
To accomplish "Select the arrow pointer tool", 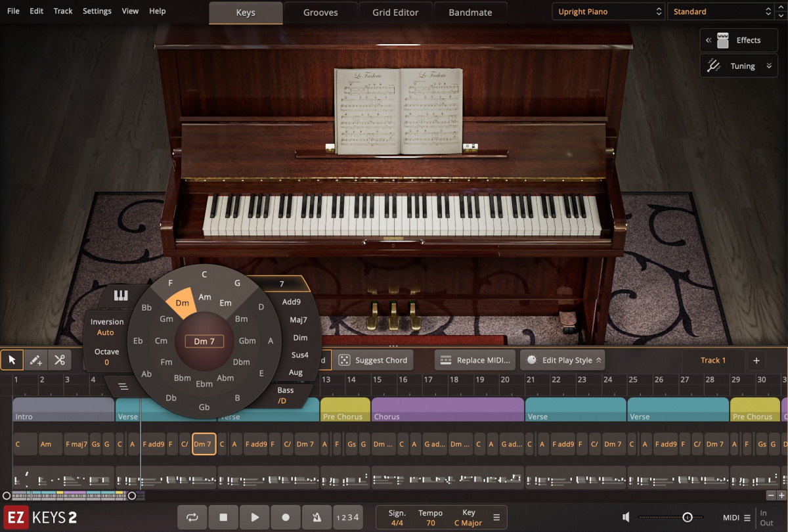I will [x=11, y=359].
